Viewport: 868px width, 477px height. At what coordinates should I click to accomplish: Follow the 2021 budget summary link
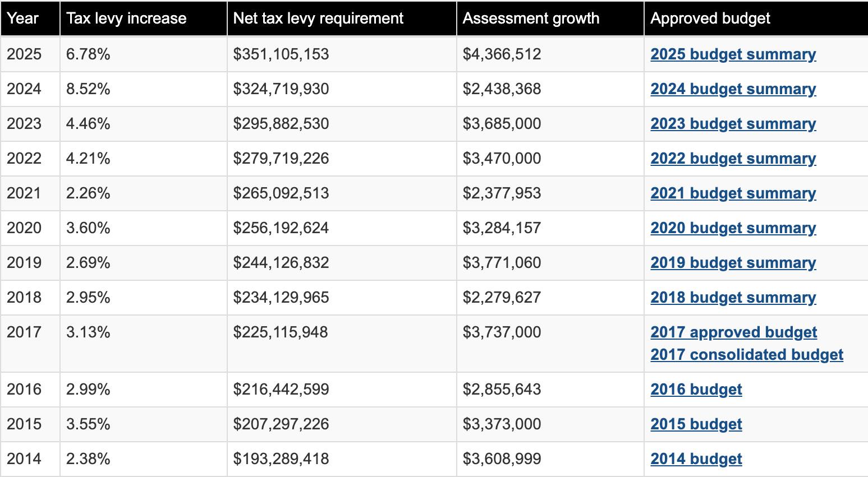tap(733, 193)
